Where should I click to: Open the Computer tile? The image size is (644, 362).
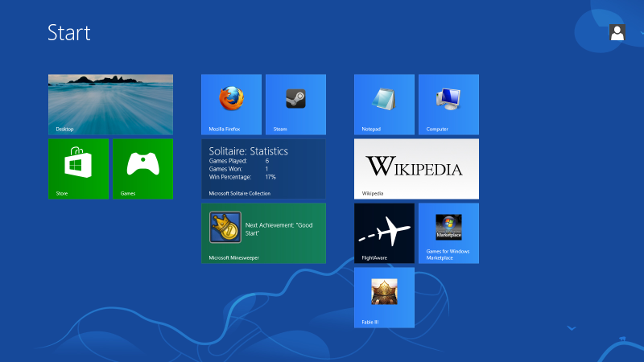coord(448,105)
